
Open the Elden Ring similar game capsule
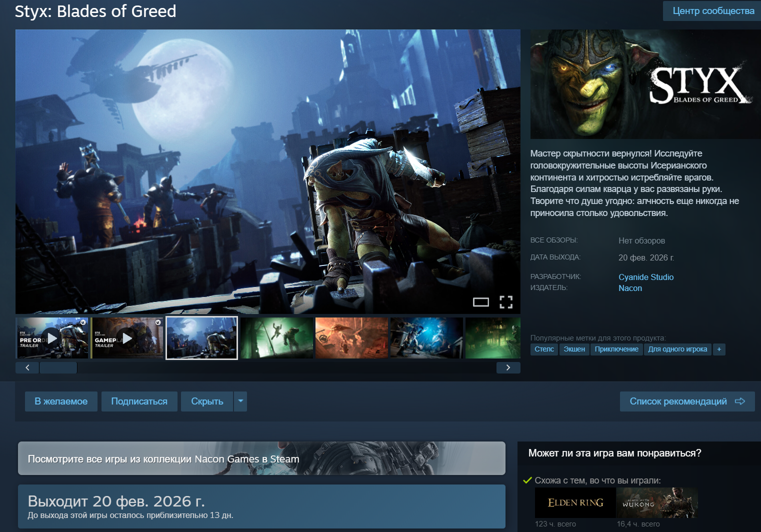point(575,502)
